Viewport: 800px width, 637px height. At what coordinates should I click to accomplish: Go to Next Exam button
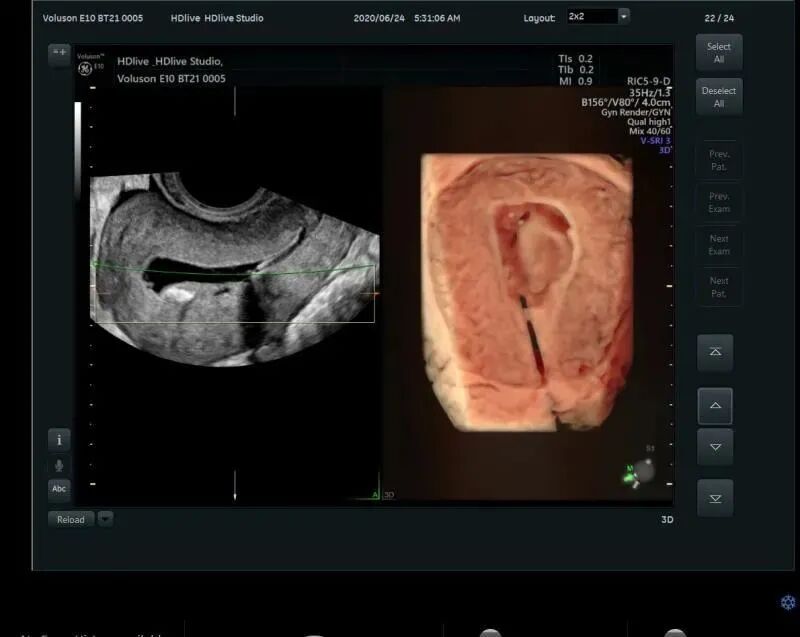tap(718, 245)
